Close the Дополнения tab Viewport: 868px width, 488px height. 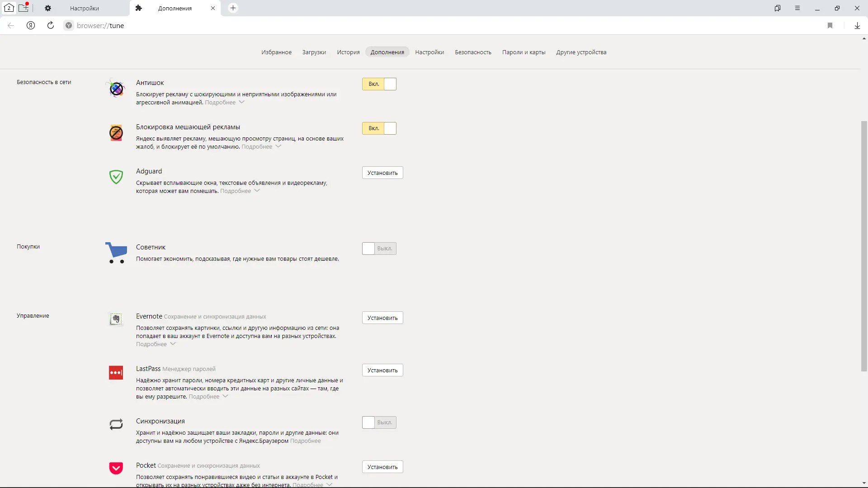[x=213, y=8]
